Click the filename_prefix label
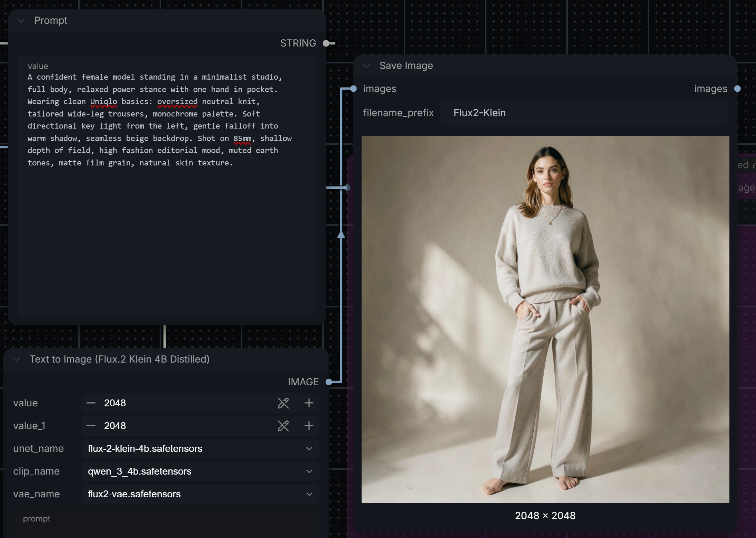756x538 pixels. click(x=398, y=113)
